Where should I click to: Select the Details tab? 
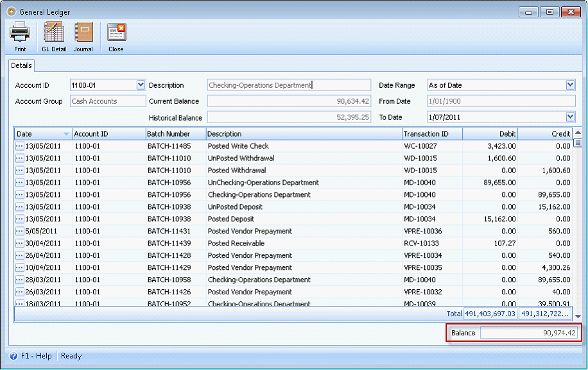click(21, 65)
